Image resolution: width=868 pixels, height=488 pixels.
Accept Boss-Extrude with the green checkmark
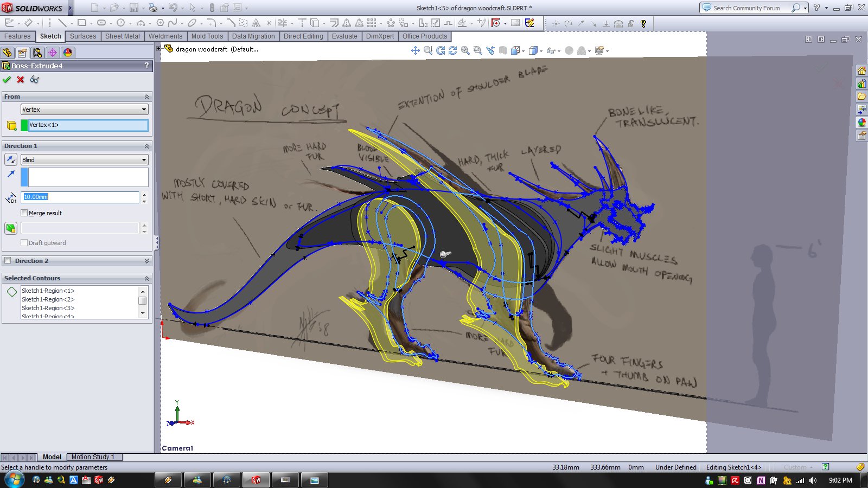coord(7,80)
